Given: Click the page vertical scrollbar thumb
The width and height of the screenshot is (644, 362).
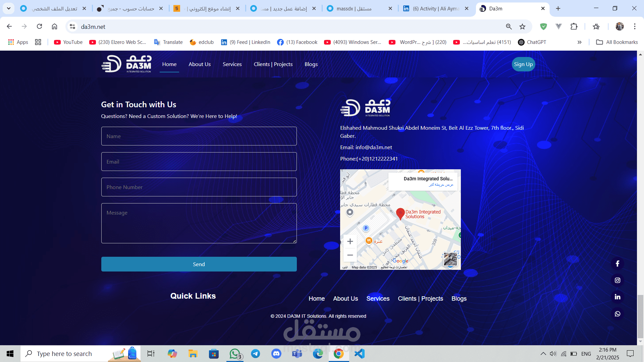Looking at the screenshot, I should coord(640,316).
